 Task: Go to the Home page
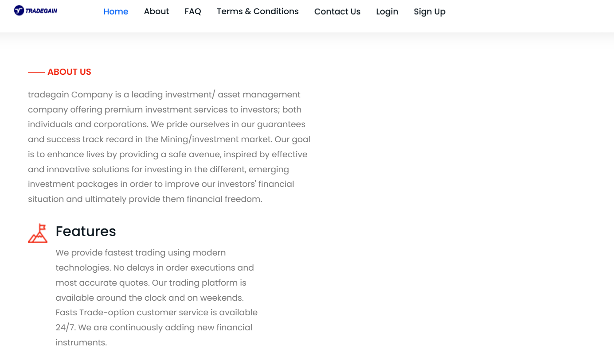coord(116,12)
